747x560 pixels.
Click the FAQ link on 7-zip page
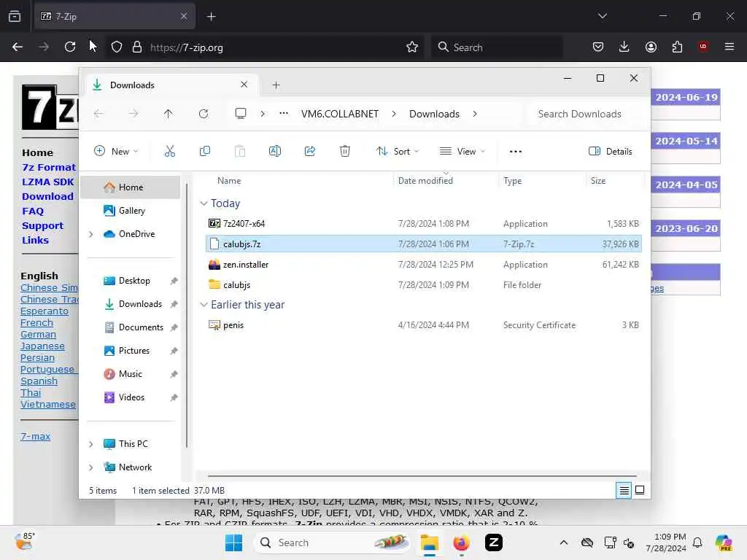[32, 211]
